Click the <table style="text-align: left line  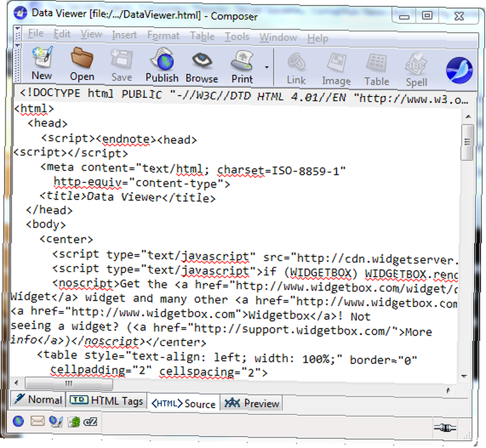pyautogui.click(x=227, y=357)
